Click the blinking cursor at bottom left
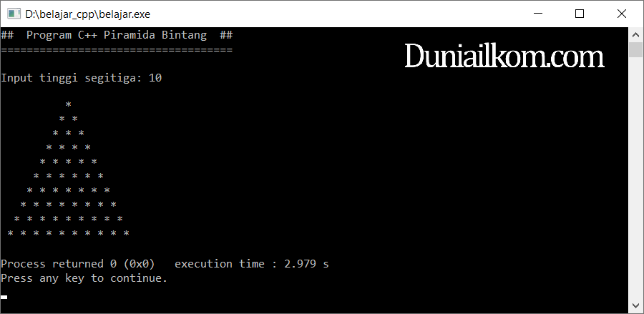Viewport: 644px width, 314px height. [x=4, y=297]
